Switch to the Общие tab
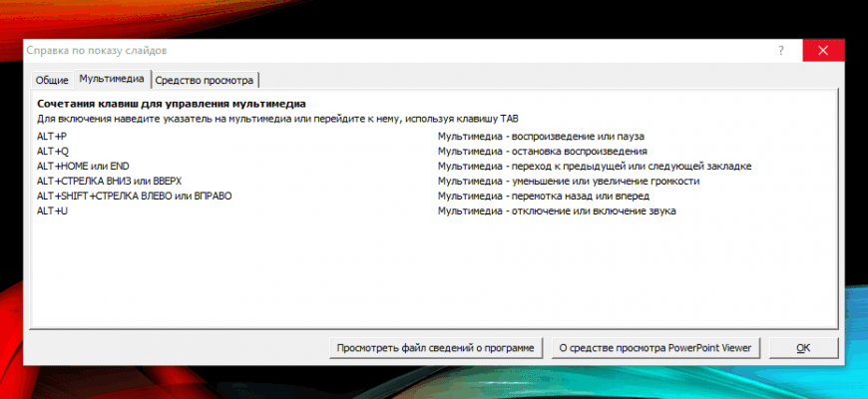The image size is (868, 399). pyautogui.click(x=52, y=80)
